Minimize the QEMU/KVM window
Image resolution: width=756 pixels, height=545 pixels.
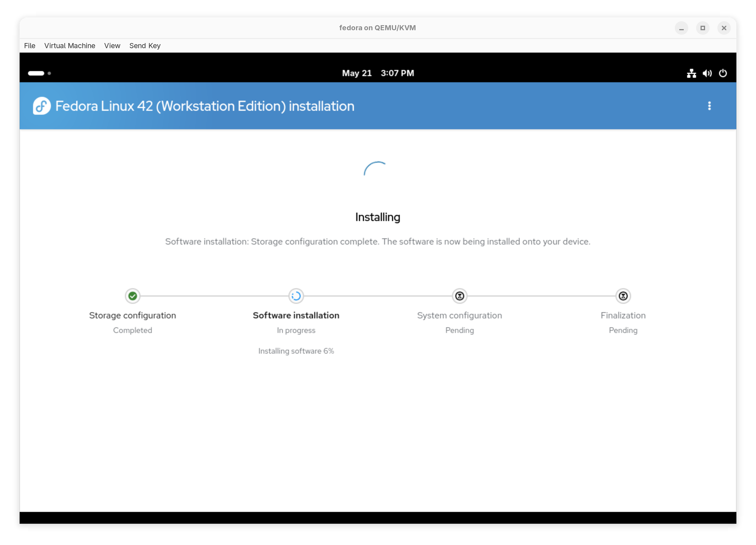click(681, 28)
